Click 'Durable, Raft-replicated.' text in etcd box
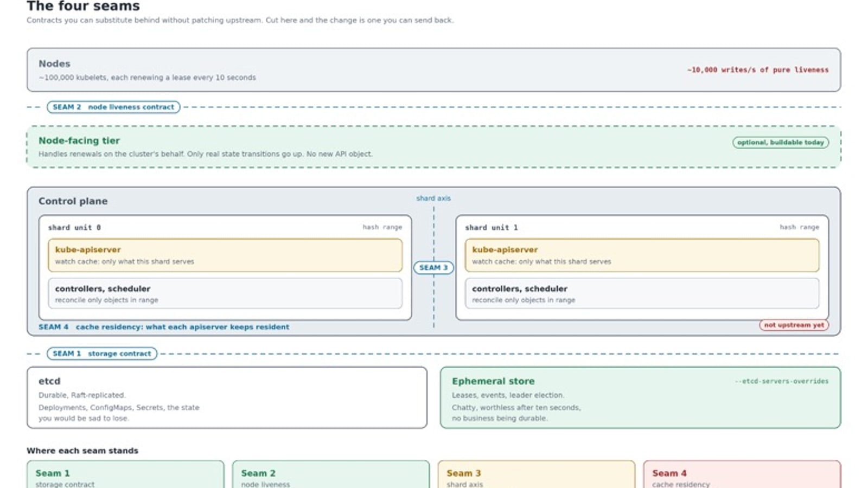868x488 pixels. click(x=82, y=395)
